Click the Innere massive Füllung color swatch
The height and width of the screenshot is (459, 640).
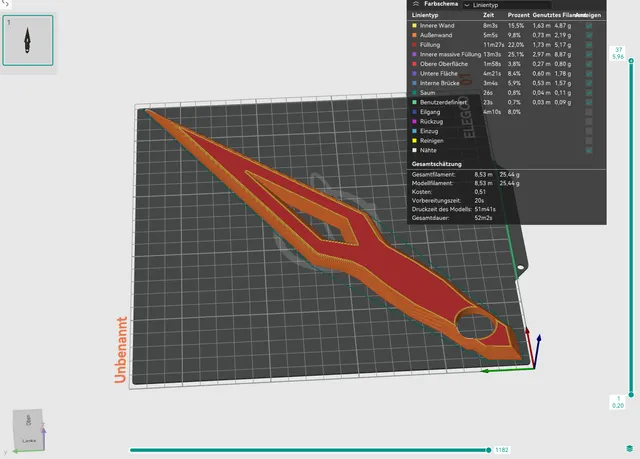coord(414,54)
